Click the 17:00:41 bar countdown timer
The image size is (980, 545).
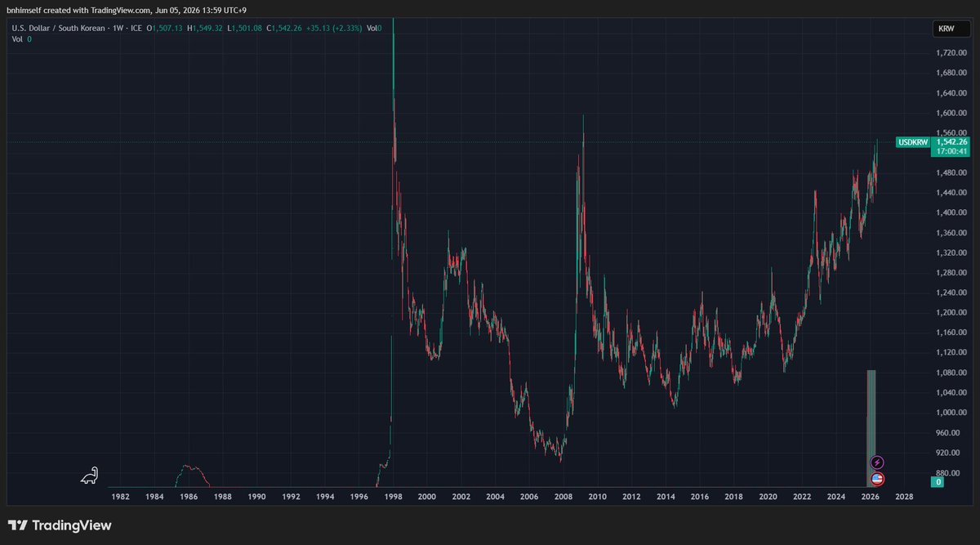click(951, 151)
